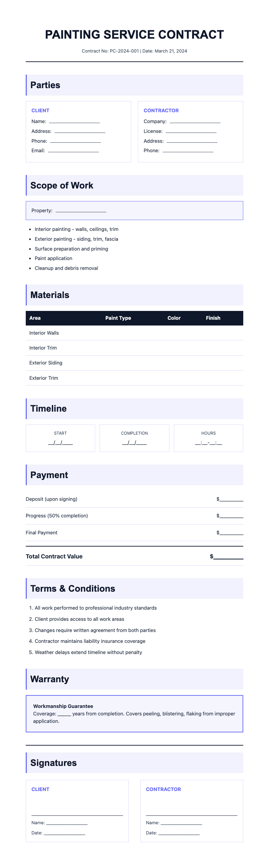This screenshot has width=269, height=868.
Task: Click the client Name field under Parties
Action: point(75,121)
